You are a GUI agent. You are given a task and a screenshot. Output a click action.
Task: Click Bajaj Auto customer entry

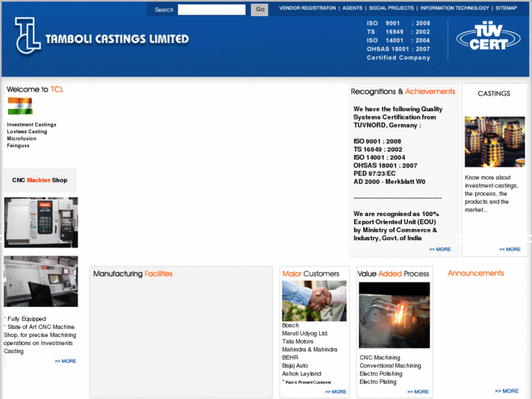tap(295, 365)
